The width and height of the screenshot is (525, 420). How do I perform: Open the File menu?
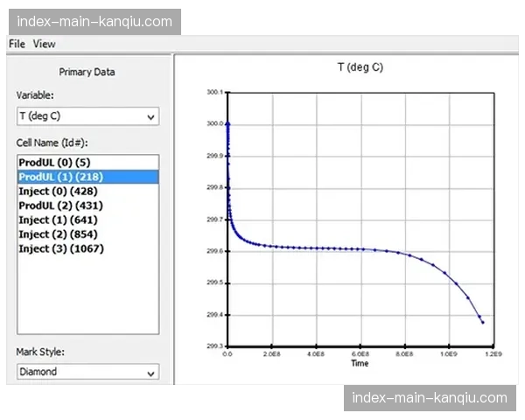click(17, 44)
